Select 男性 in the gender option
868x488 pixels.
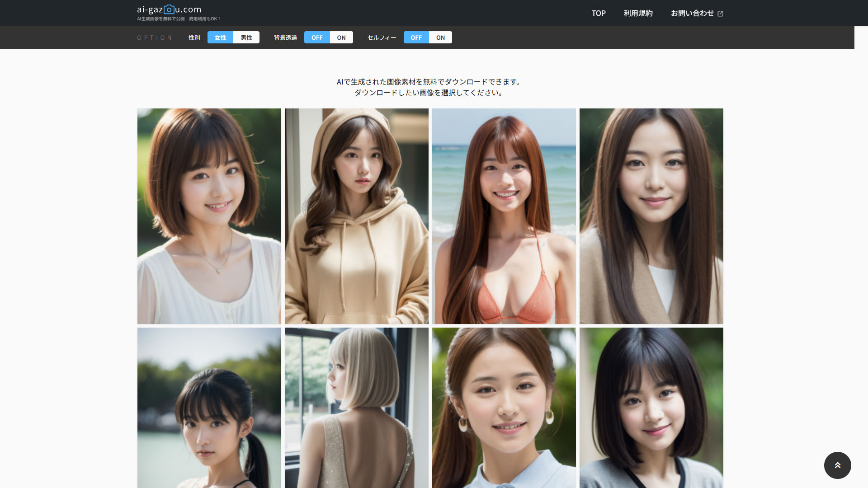(246, 38)
